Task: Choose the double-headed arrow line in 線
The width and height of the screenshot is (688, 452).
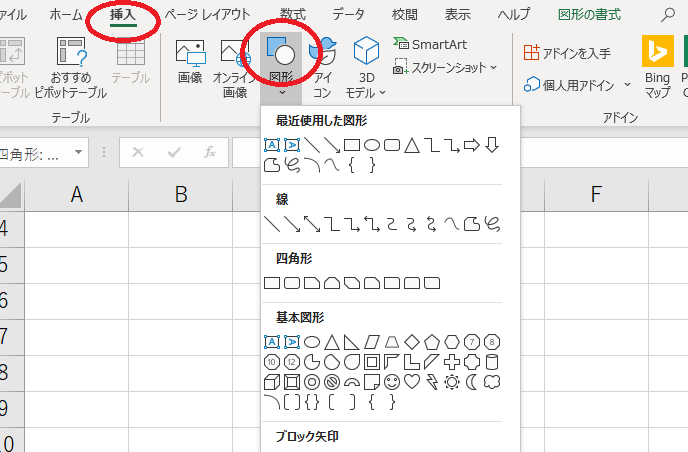Action: [x=312, y=224]
